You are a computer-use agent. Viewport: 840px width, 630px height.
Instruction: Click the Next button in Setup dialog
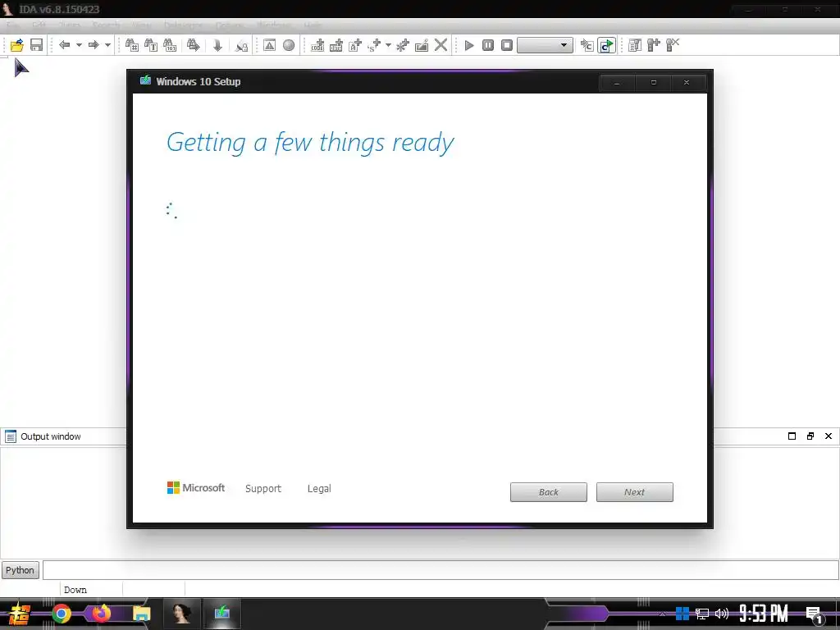click(x=635, y=492)
